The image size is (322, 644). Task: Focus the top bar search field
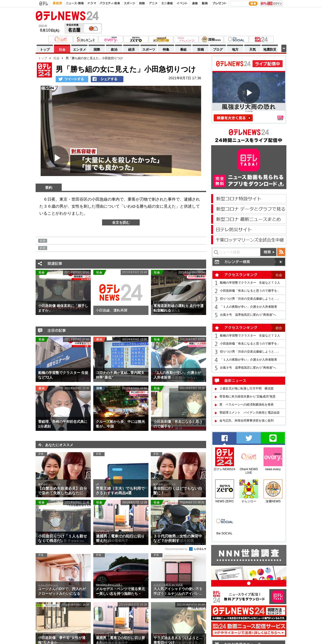click(x=239, y=4)
